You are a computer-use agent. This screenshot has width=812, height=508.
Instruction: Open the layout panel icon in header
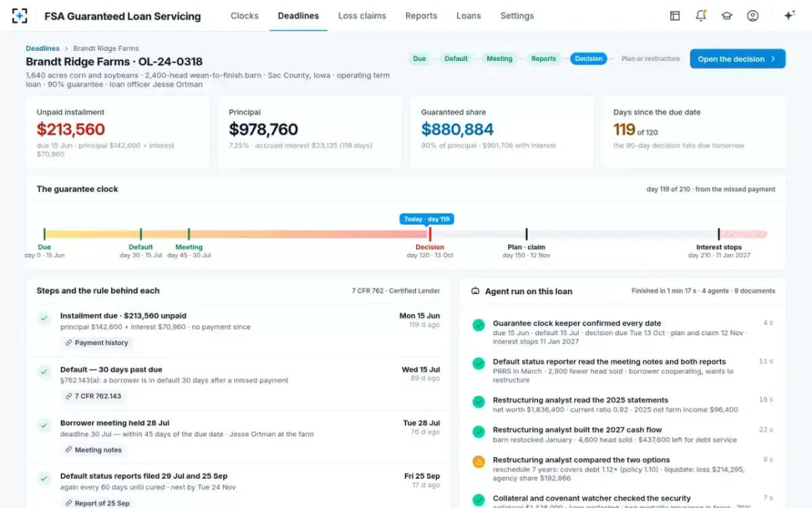click(675, 16)
